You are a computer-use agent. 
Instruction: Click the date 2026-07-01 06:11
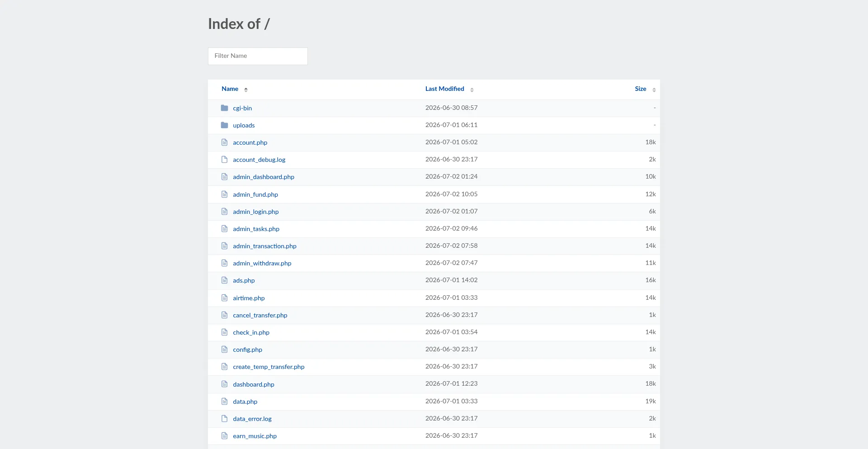pyautogui.click(x=451, y=125)
